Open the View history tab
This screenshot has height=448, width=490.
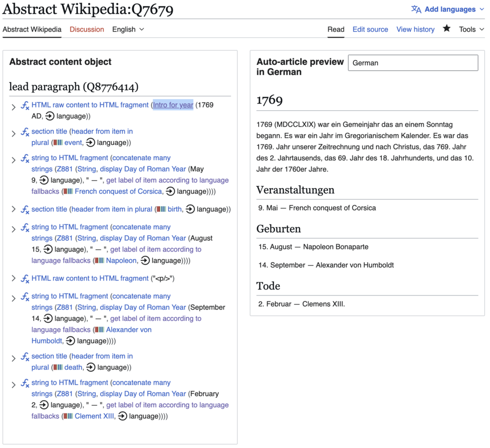(415, 29)
